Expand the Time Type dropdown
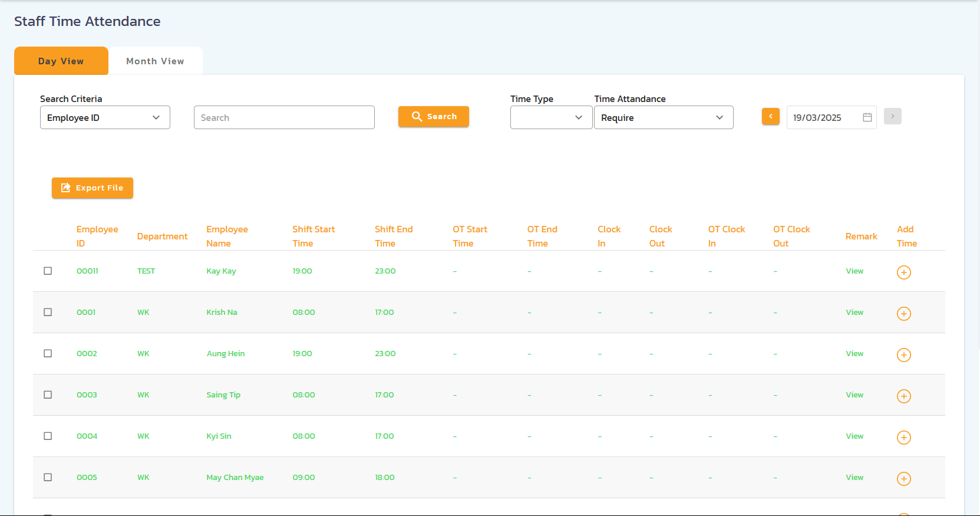Screen dimensions: 980x516 (x=550, y=117)
